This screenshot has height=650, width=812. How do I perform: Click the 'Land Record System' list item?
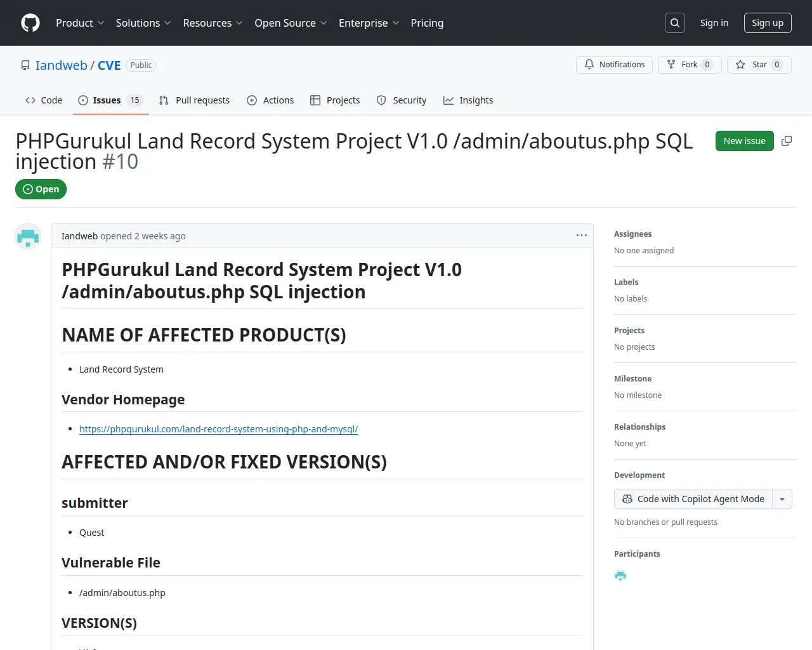(x=121, y=369)
